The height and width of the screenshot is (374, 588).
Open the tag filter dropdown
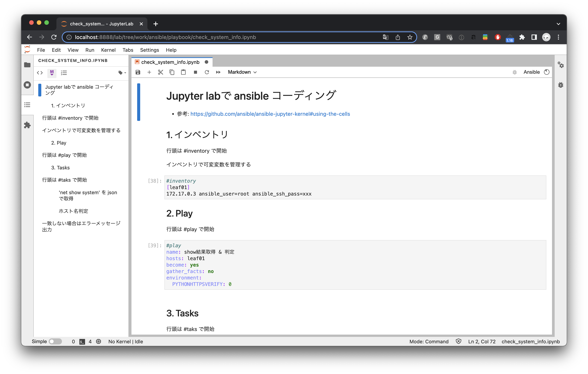(121, 73)
